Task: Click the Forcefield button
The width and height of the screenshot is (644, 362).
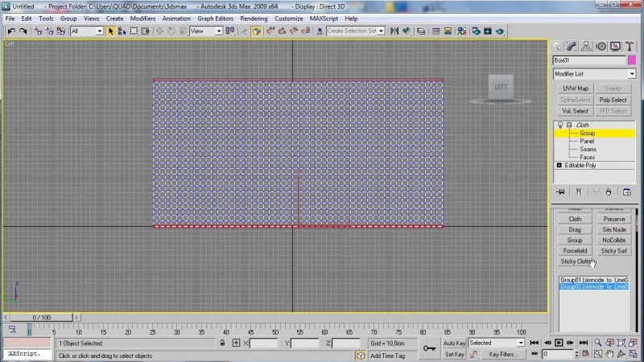Action: pos(575,250)
